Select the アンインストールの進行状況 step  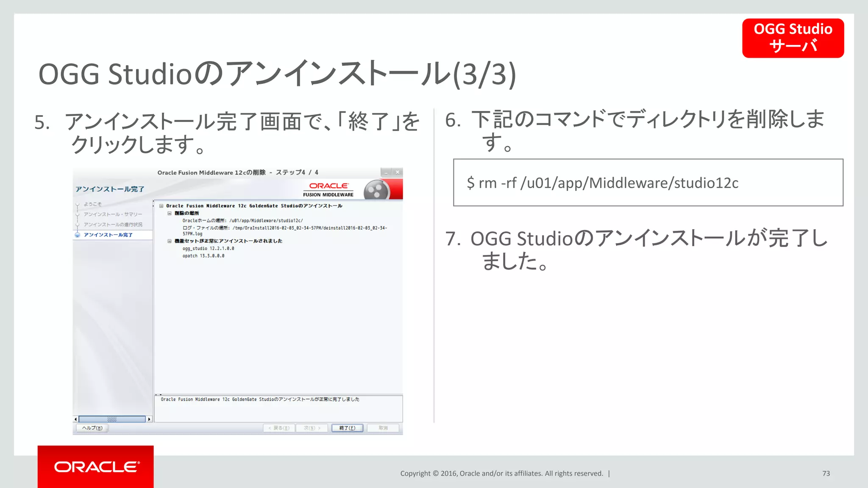click(x=113, y=225)
